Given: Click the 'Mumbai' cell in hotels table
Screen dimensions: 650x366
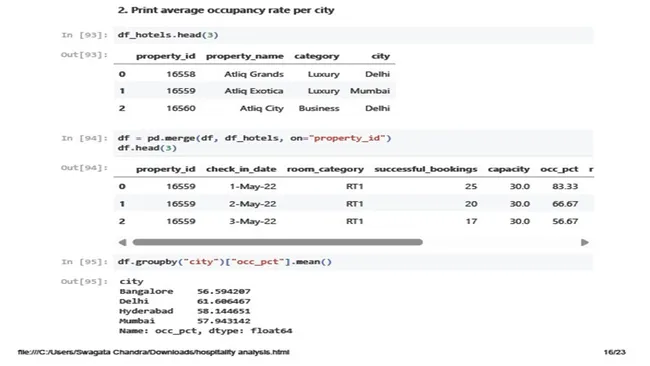Looking at the screenshot, I should 370,91.
